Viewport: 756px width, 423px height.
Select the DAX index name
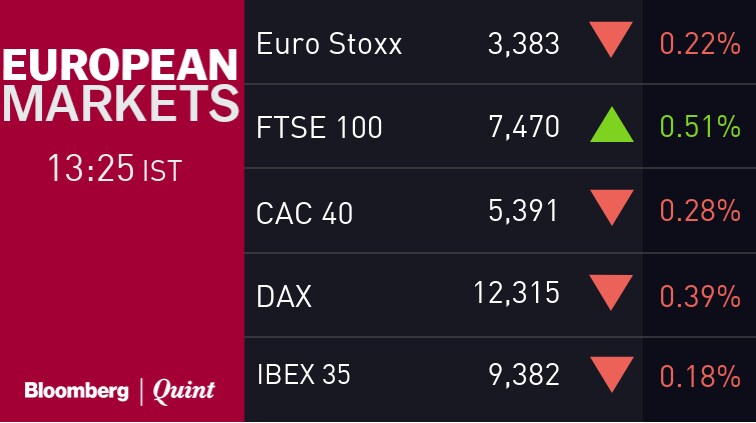(284, 295)
